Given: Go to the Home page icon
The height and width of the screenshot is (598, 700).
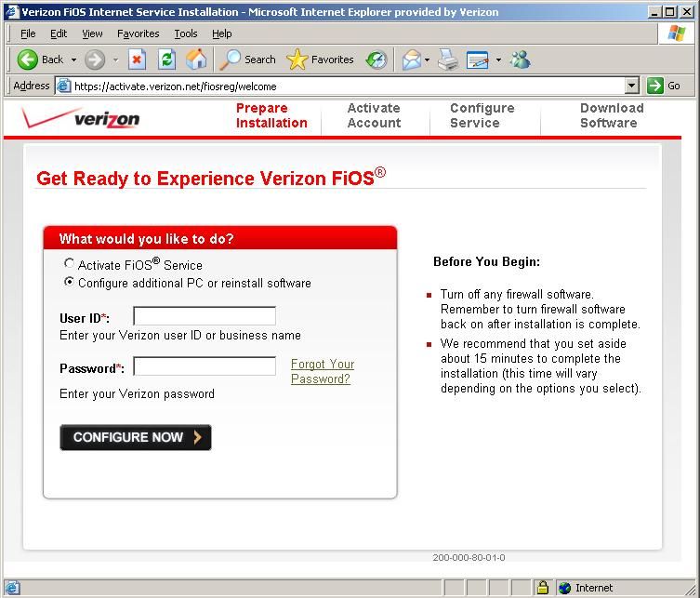Looking at the screenshot, I should click(196, 60).
